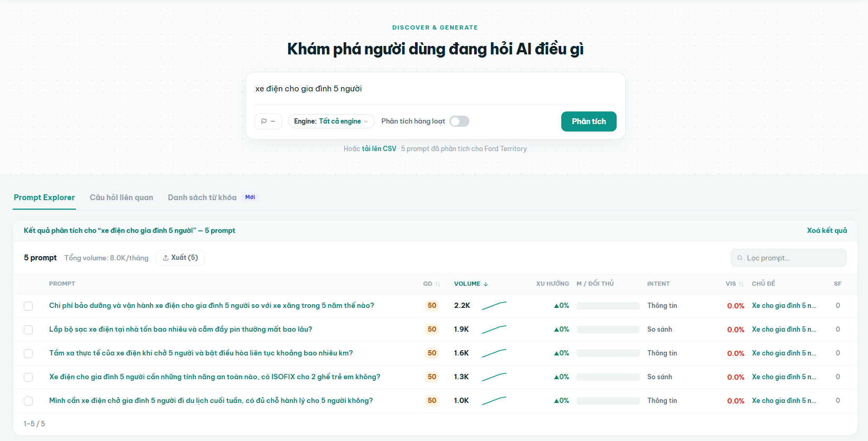Click the Lọc prompt filter field
This screenshot has width=868, height=441.
tap(789, 258)
